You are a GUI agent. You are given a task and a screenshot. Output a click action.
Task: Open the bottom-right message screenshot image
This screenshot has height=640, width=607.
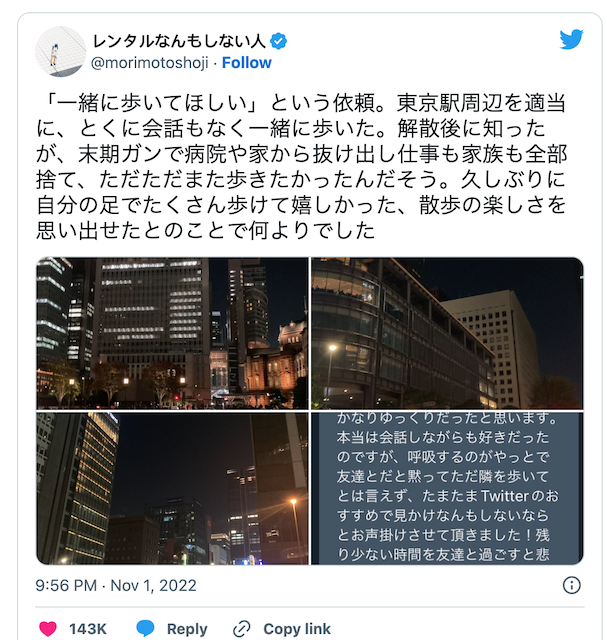447,489
